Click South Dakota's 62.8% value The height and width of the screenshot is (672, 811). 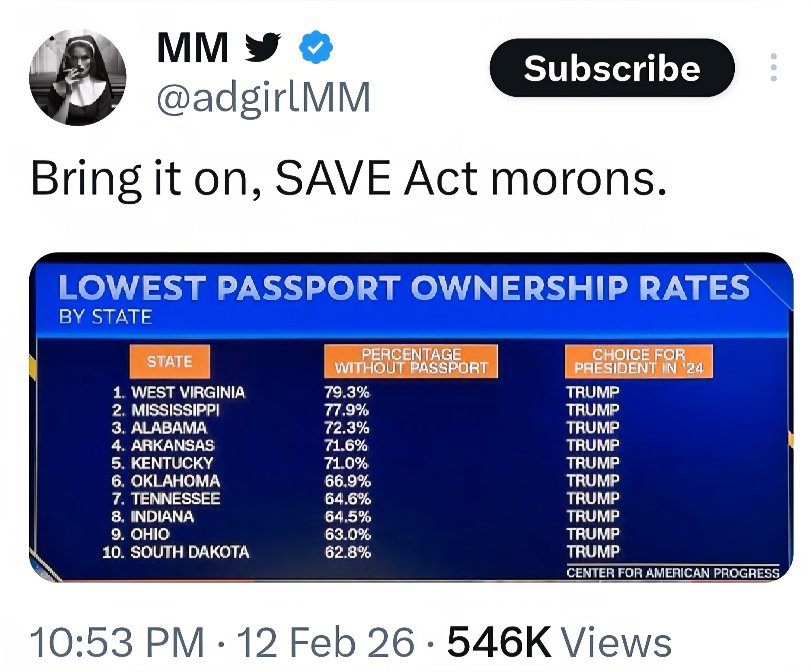click(x=348, y=552)
